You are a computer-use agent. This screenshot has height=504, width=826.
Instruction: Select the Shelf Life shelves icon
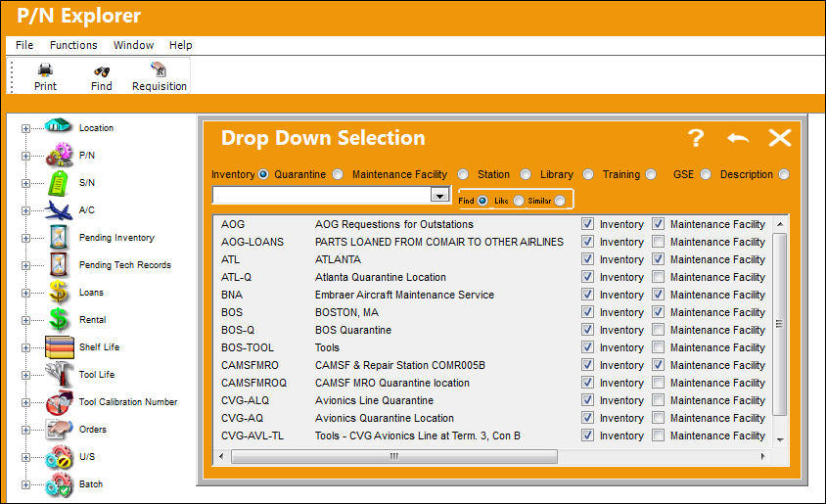59,347
